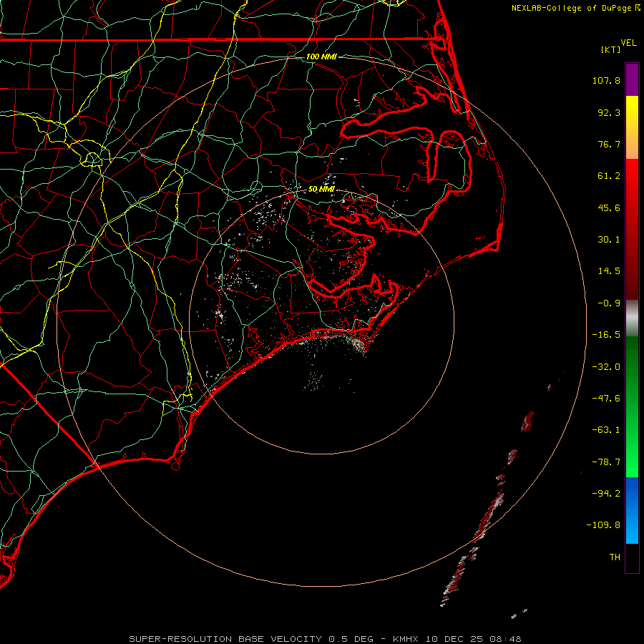Click the [KT] units label
Screen dimensions: 644x644
(x=611, y=49)
